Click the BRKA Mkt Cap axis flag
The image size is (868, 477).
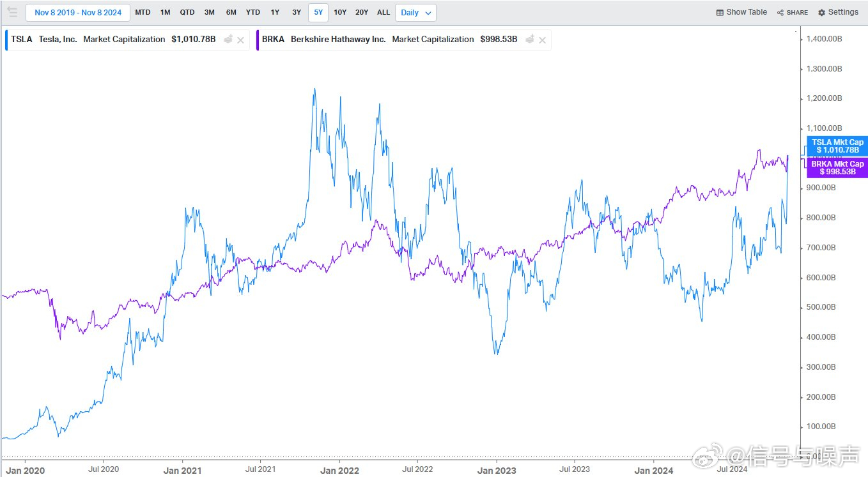[837, 168]
